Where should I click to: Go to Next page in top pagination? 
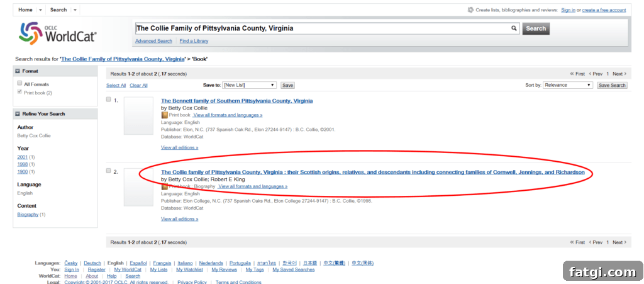tap(619, 74)
